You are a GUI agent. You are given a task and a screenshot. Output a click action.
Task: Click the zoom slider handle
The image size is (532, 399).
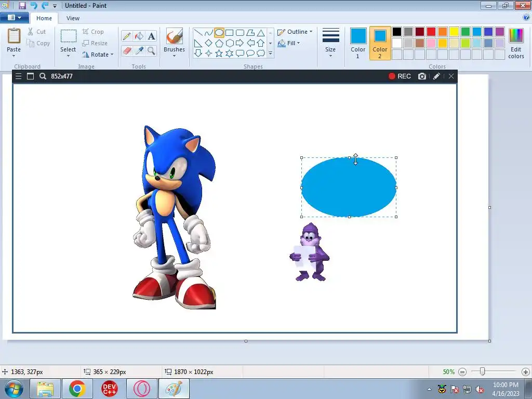(x=482, y=371)
